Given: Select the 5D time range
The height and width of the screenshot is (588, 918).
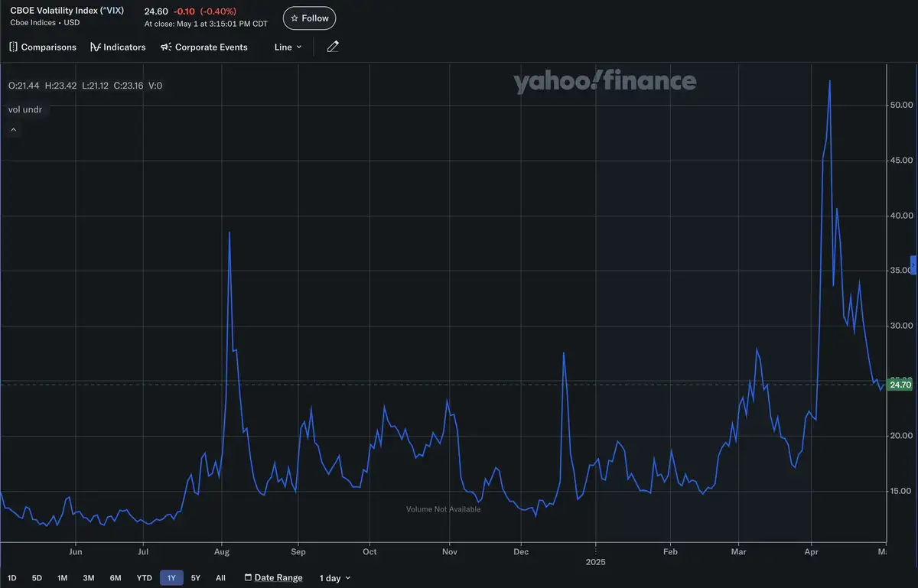Looking at the screenshot, I should tap(37, 578).
